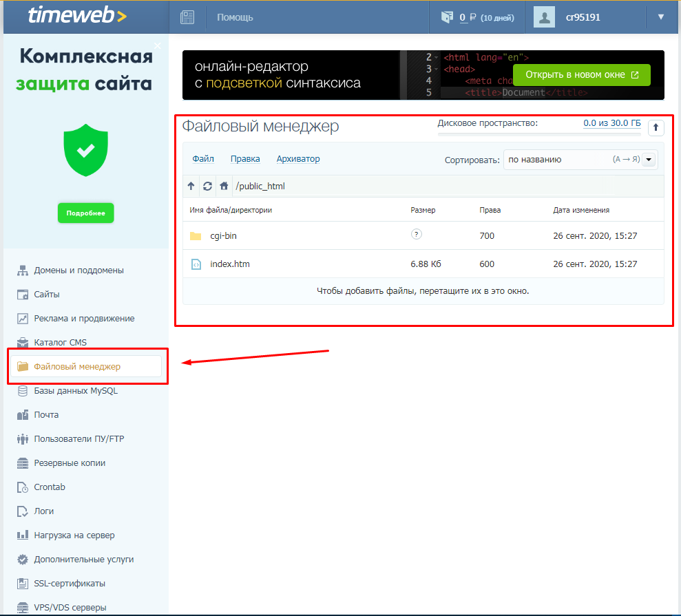Click the Подробнее button

(x=85, y=213)
